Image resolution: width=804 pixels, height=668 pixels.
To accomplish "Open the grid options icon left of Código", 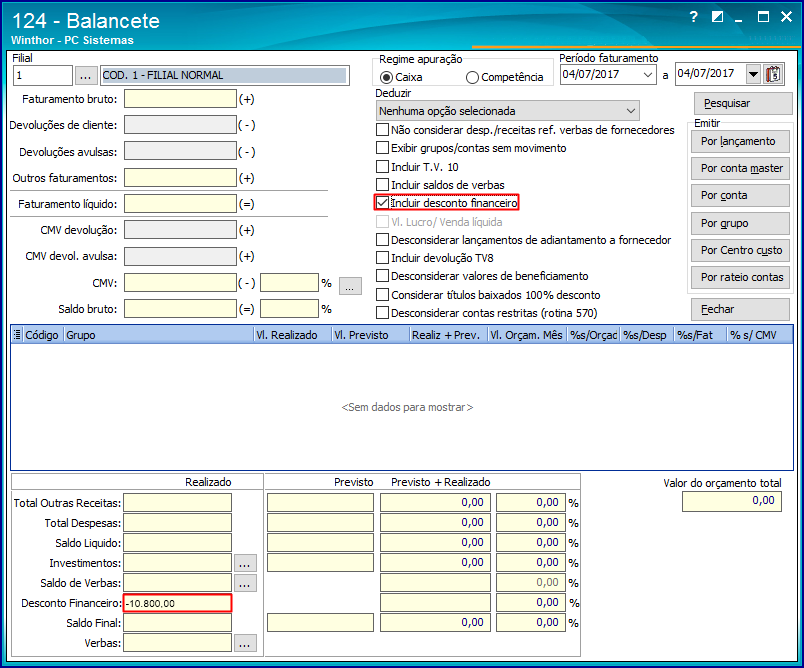I will [x=17, y=335].
